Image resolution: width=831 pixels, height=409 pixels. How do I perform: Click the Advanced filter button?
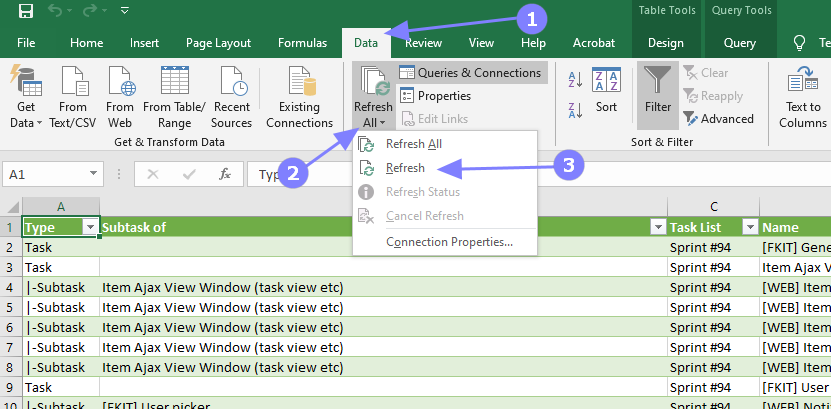click(x=719, y=119)
